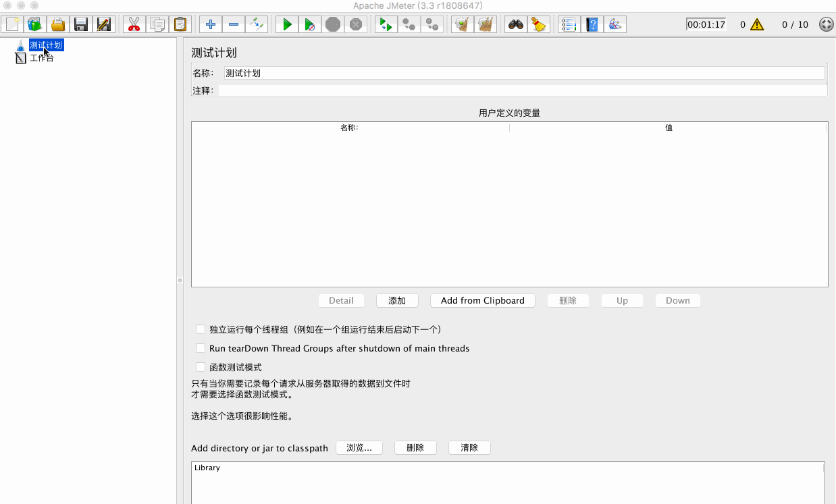
Task: Start the test with no pauses
Action: point(310,25)
